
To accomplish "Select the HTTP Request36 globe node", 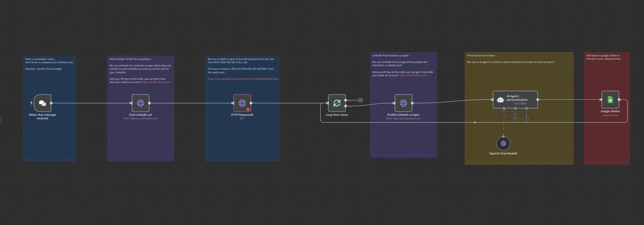I will [x=242, y=103].
